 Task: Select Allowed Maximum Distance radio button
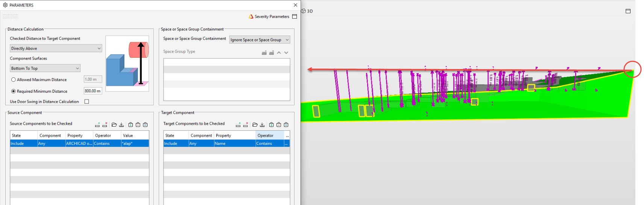coord(14,80)
